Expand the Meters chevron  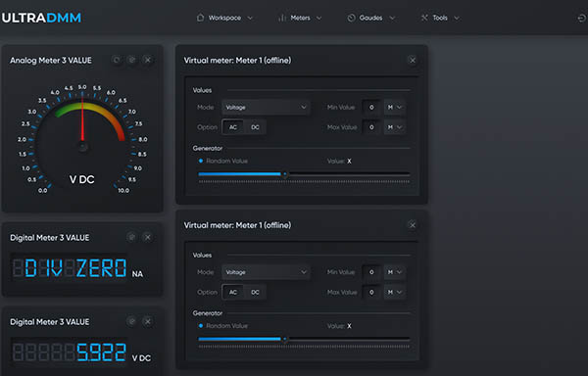[x=318, y=18]
